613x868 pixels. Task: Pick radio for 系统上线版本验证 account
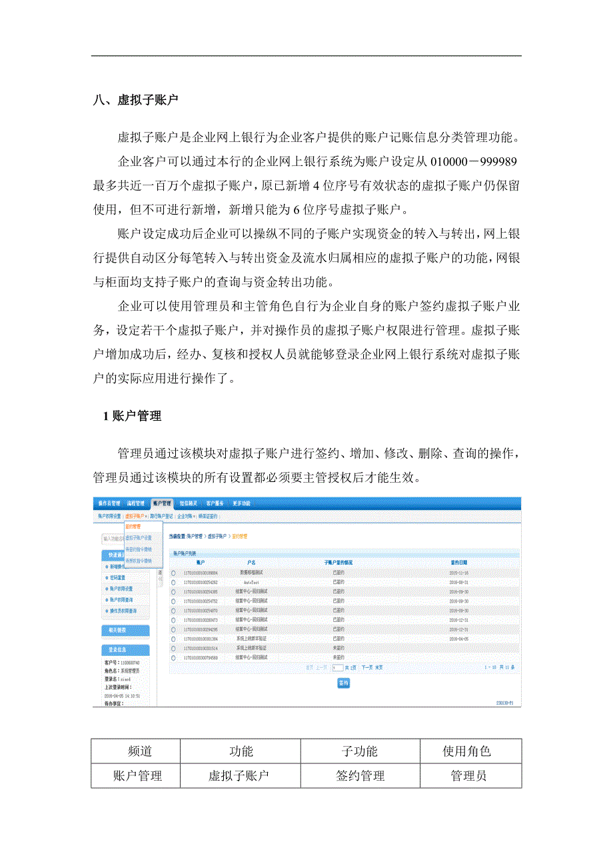173,638
